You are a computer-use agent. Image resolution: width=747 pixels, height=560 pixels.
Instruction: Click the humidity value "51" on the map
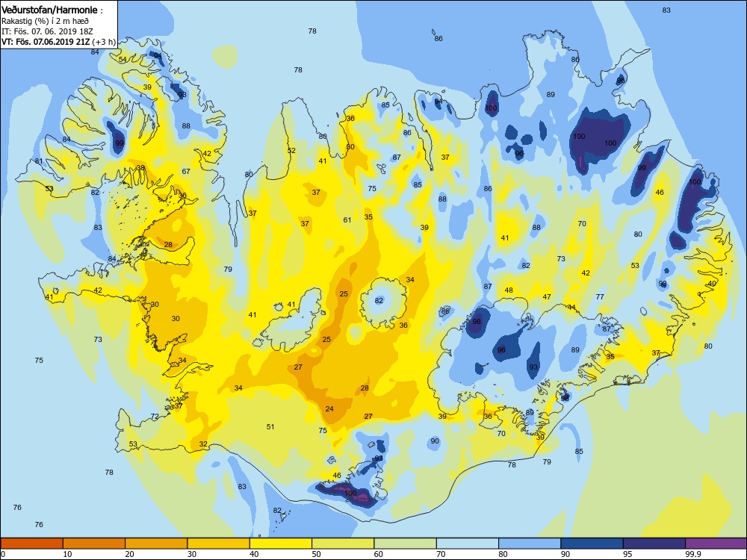270,426
